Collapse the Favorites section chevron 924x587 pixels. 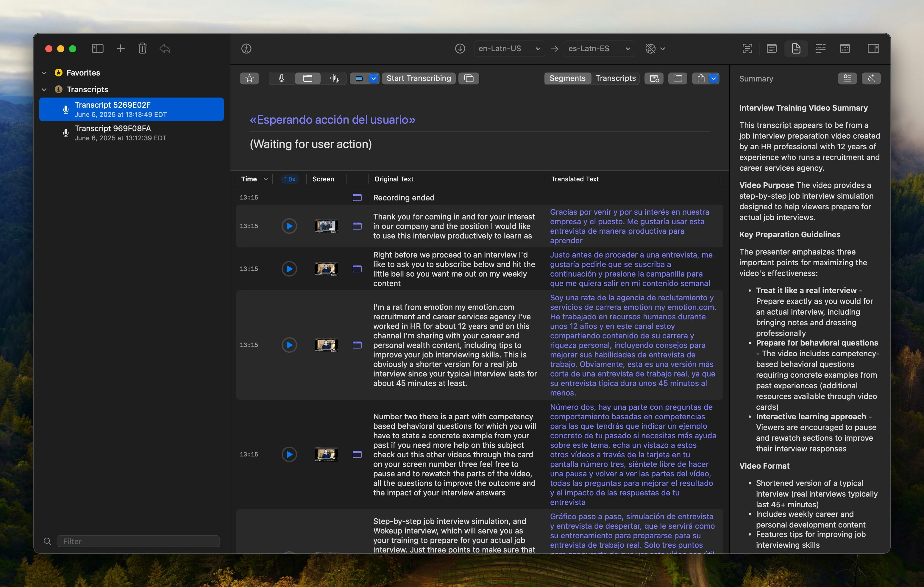[44, 73]
